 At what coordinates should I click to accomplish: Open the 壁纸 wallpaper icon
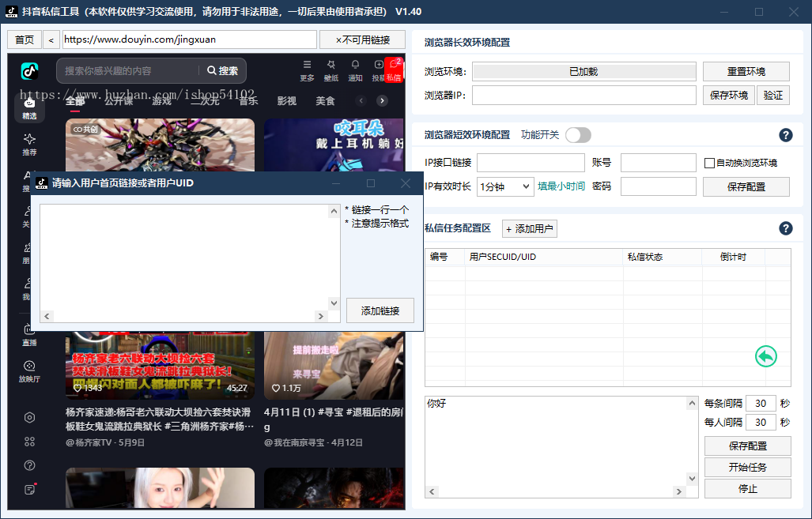(331, 70)
